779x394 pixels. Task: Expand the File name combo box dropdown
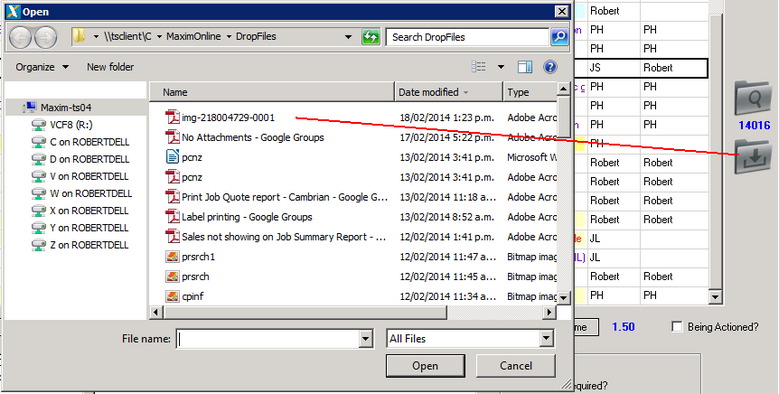[x=366, y=339]
